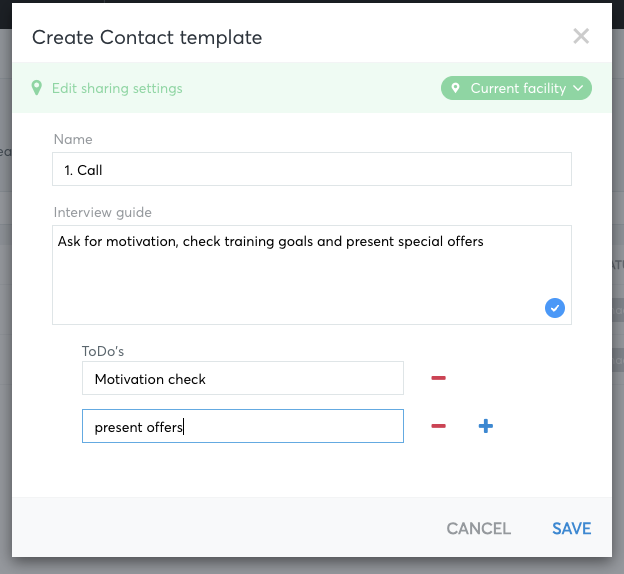Expand the chevron arrow next to Current facility

click(578, 88)
